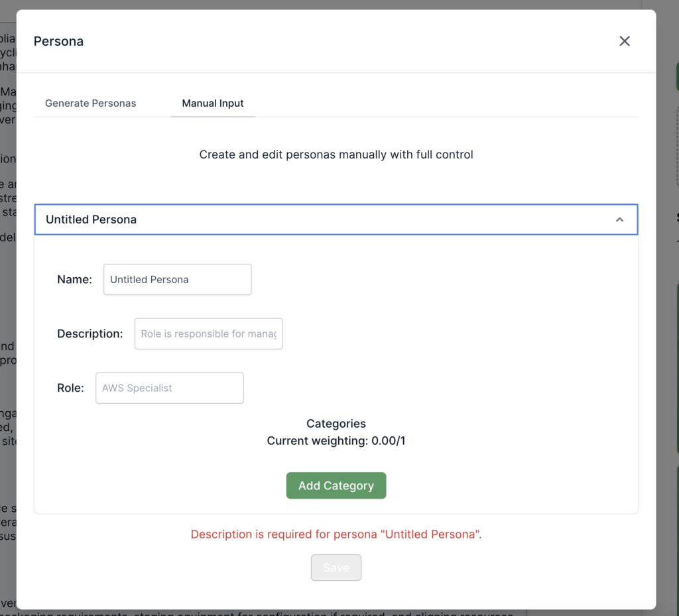The height and width of the screenshot is (616, 679).
Task: Click the Role field showing AWS Specialist
Action: click(x=169, y=388)
